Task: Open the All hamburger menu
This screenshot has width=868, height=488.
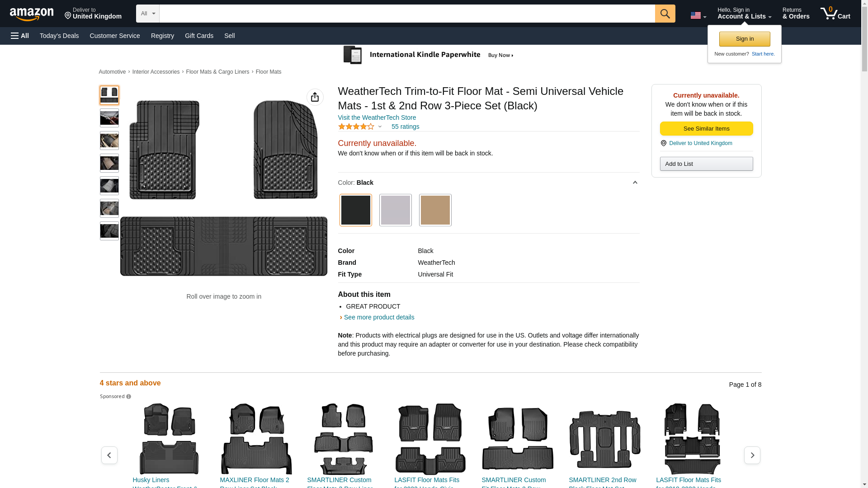Action: tap(20, 36)
